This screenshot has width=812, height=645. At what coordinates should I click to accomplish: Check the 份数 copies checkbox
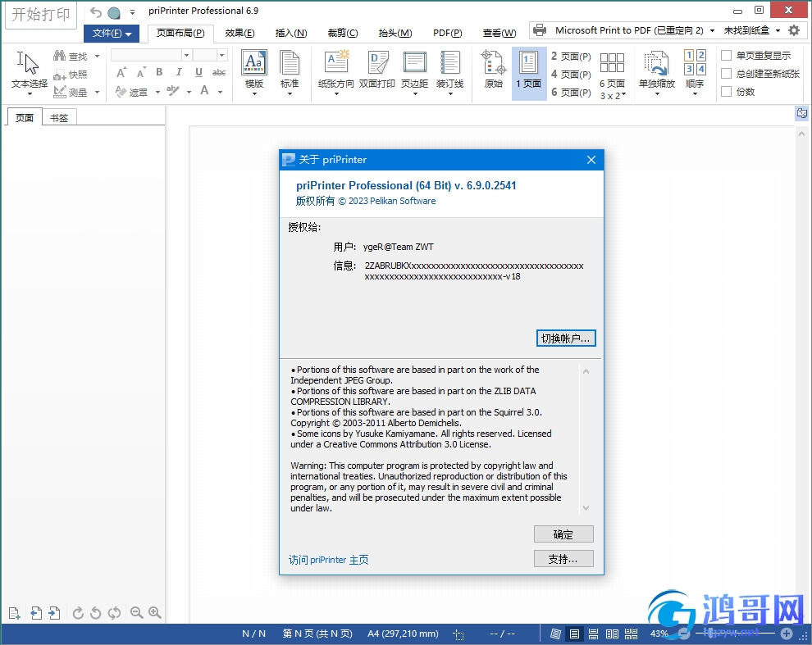click(727, 92)
